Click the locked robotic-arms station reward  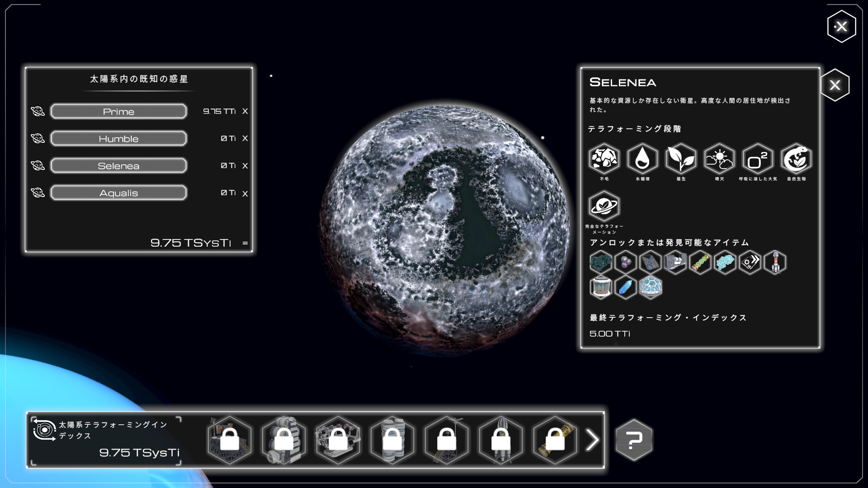click(338, 440)
